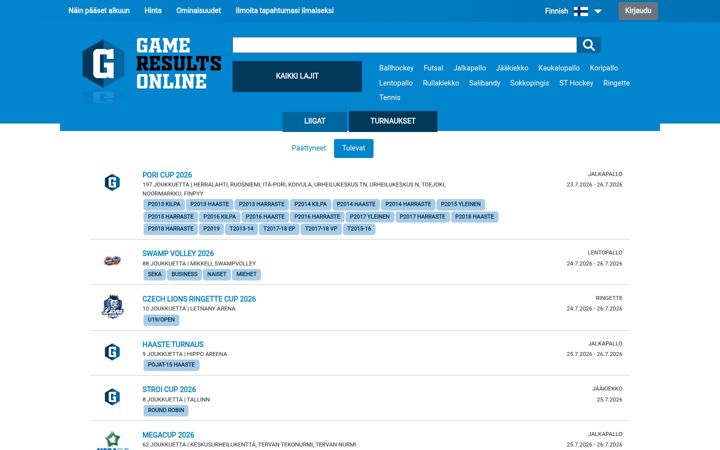The width and height of the screenshot is (720, 450).
Task: Filter by Tennis sport
Action: click(x=390, y=98)
